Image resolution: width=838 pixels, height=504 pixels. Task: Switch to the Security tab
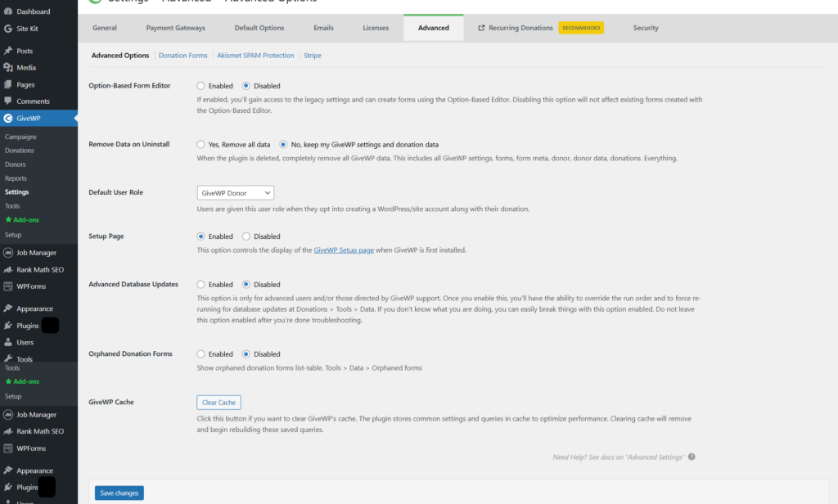click(646, 28)
